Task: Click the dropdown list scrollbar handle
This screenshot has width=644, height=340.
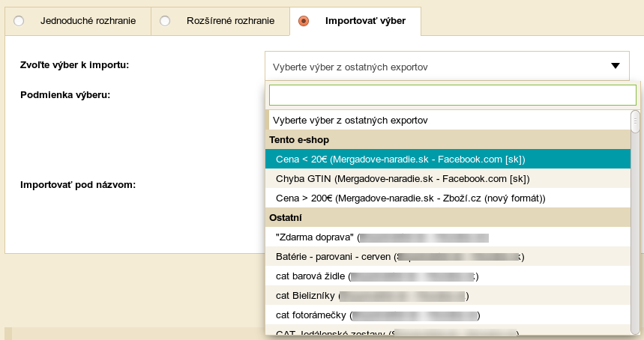Action: tap(635, 121)
